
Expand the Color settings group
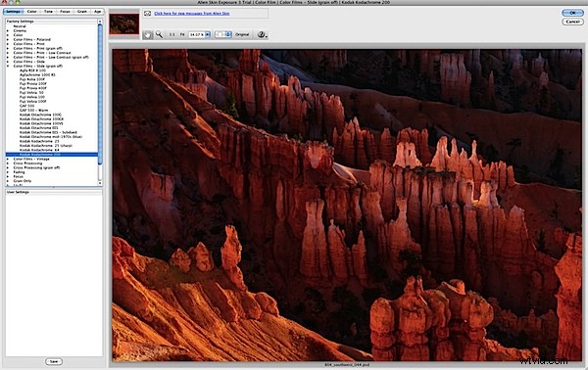point(8,35)
